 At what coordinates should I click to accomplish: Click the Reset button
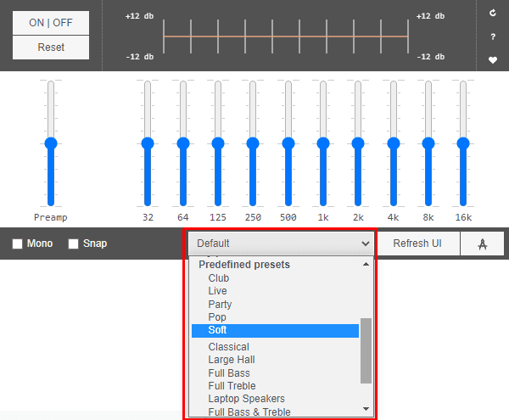click(51, 48)
